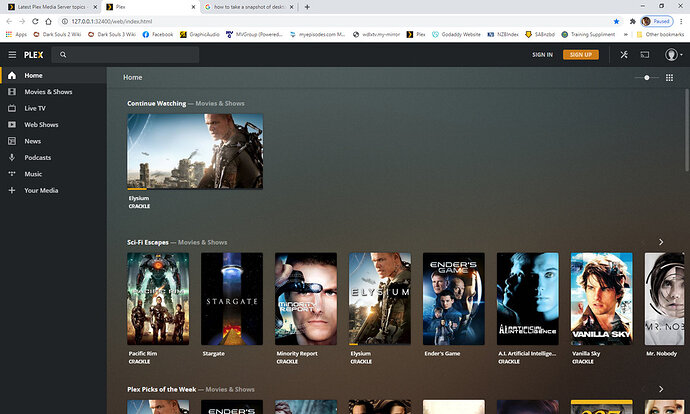Click the Pacific Rim title text
The height and width of the screenshot is (414, 690).
pyautogui.click(x=143, y=353)
